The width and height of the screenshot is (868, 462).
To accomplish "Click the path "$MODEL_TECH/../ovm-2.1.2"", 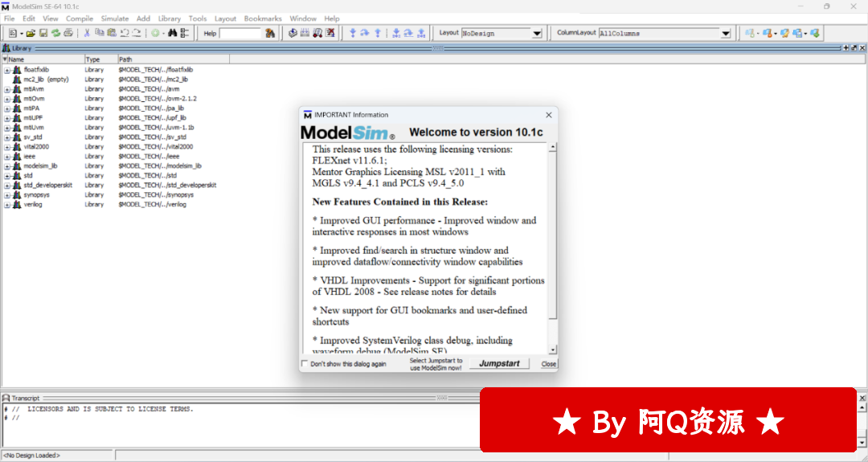I will (158, 99).
